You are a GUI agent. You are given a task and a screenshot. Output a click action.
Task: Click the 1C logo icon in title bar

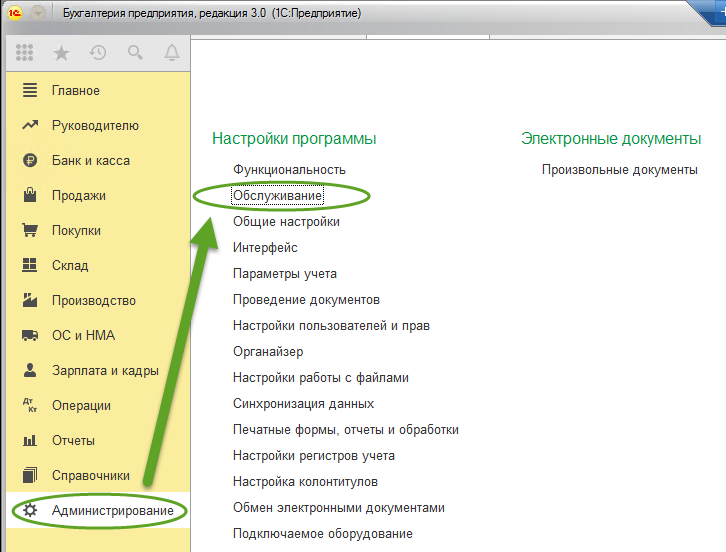point(15,13)
